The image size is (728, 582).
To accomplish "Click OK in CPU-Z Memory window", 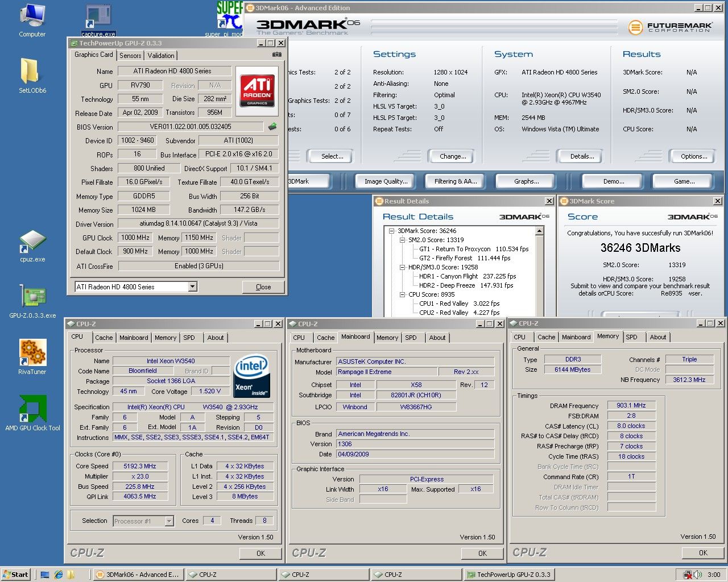I will 703,552.
